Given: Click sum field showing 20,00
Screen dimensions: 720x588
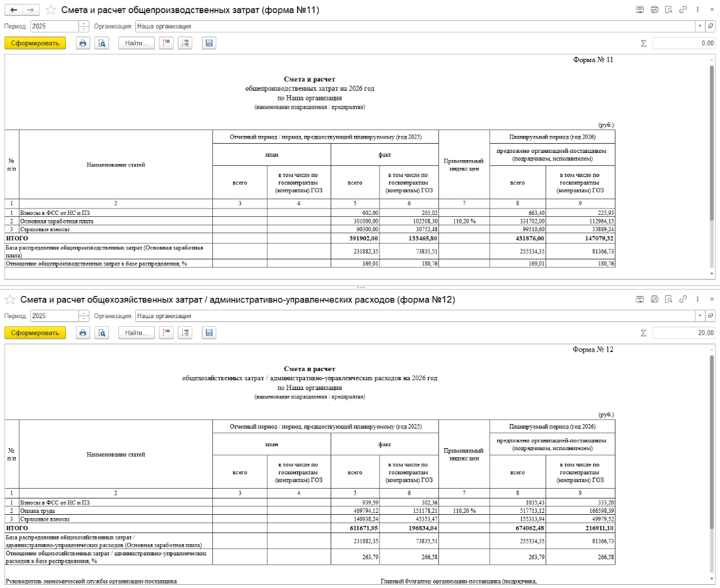Looking at the screenshot, I should [x=683, y=333].
